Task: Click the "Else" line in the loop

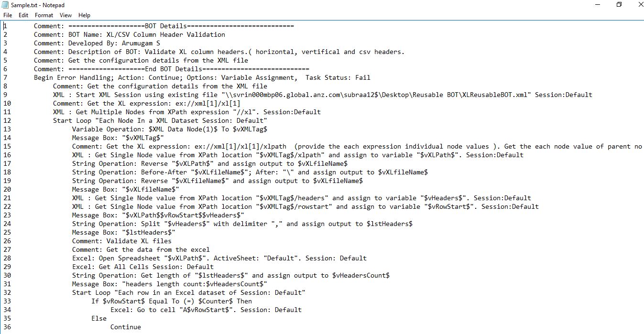Action: 99,318
